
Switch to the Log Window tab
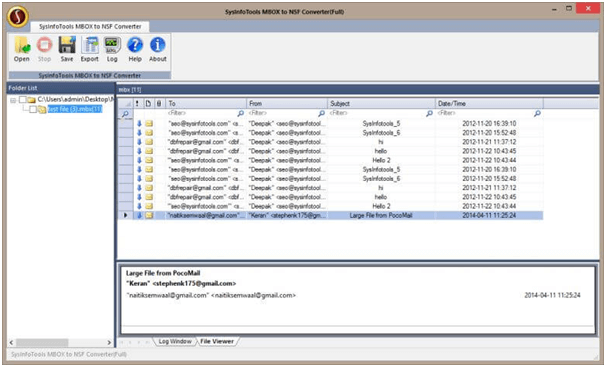[x=175, y=342]
